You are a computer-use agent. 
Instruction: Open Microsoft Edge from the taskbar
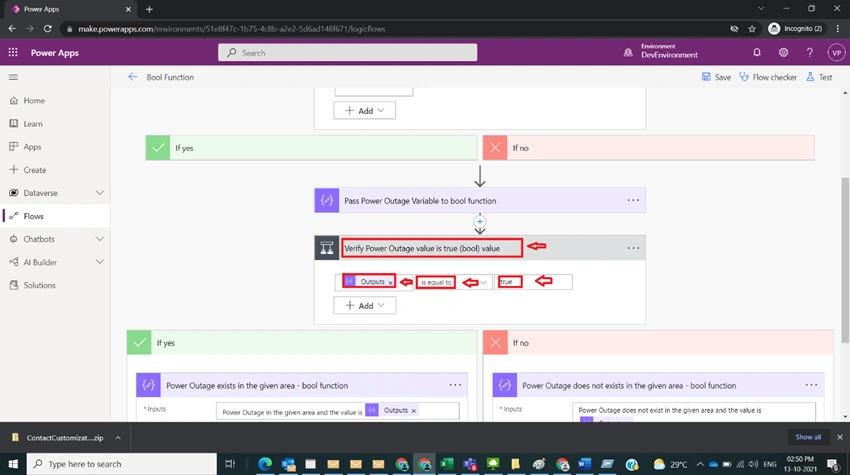pos(265,464)
